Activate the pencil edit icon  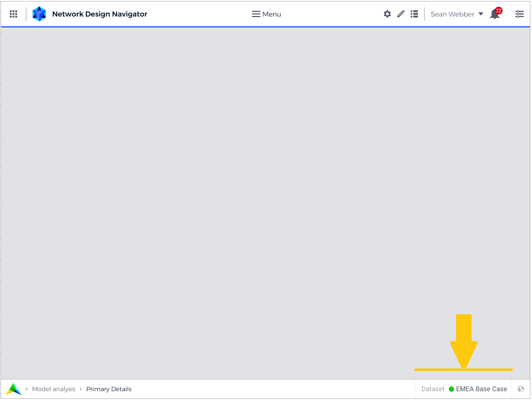[401, 14]
